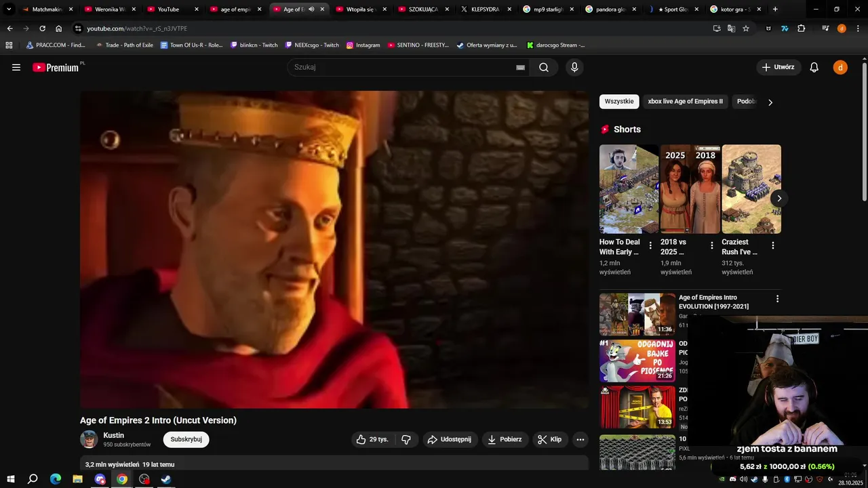Switch to the KLEPSYDRA browser tab
The height and width of the screenshot is (488, 868).
486,9
